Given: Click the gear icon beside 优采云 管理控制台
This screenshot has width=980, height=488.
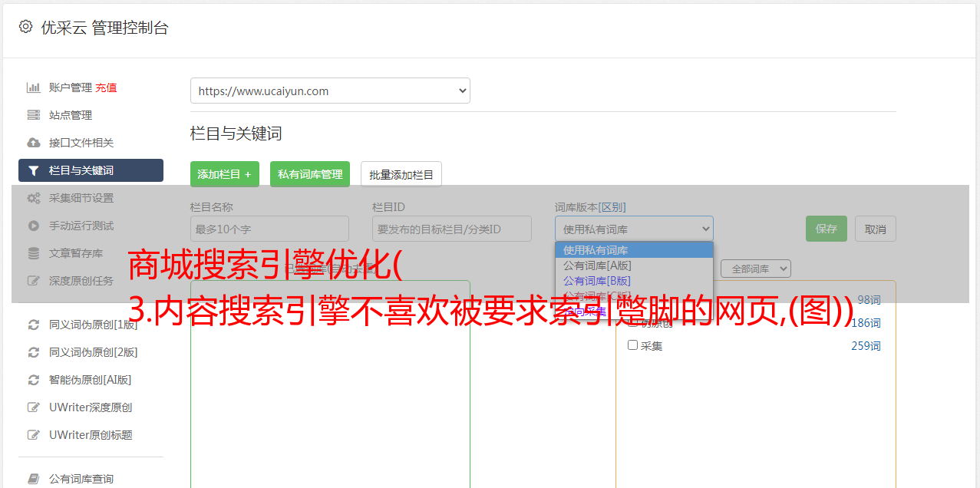Looking at the screenshot, I should click(x=25, y=27).
